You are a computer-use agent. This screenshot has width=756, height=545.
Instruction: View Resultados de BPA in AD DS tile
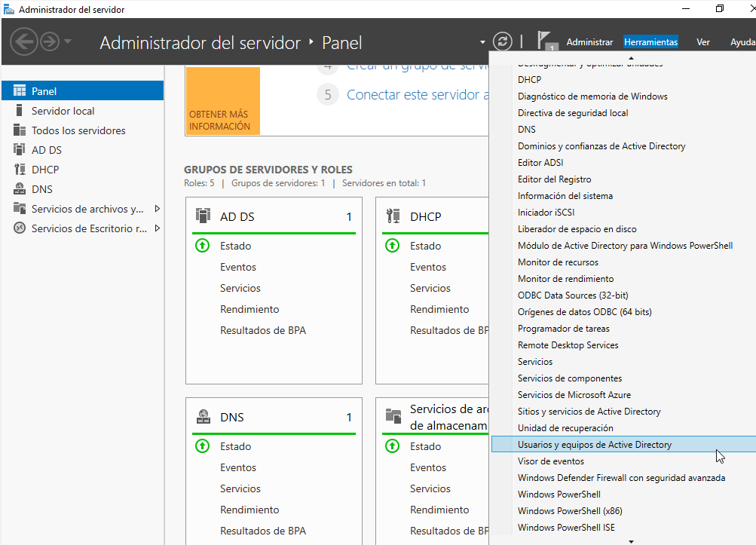tap(263, 330)
